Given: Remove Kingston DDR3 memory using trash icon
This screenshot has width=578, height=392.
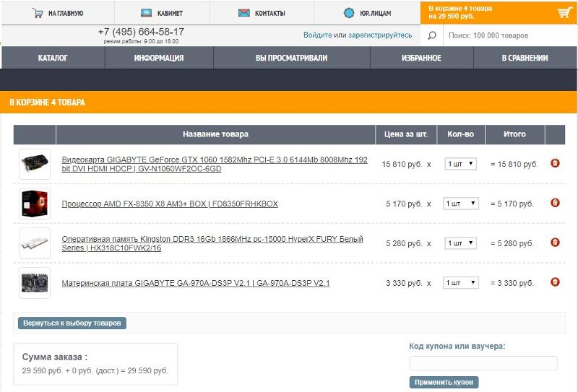Looking at the screenshot, I should click(555, 243).
